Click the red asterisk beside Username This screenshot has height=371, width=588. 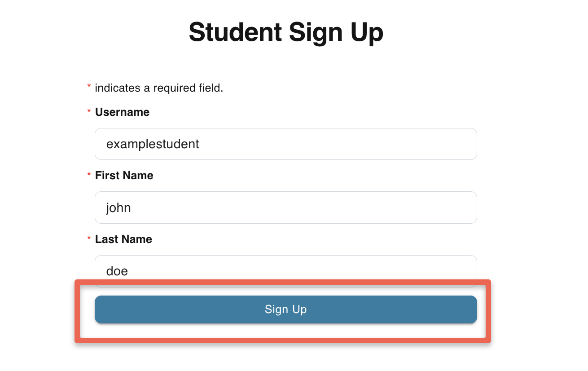[89, 111]
